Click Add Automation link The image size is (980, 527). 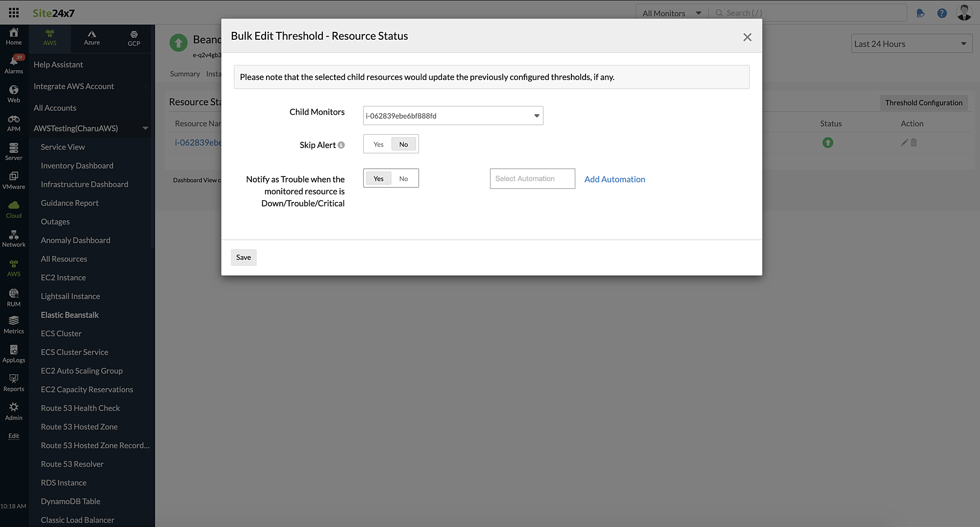614,179
